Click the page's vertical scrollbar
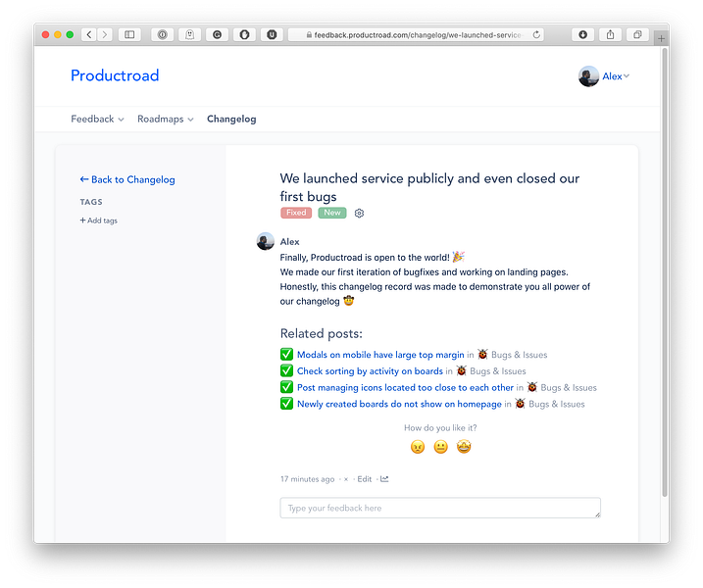 [665, 272]
